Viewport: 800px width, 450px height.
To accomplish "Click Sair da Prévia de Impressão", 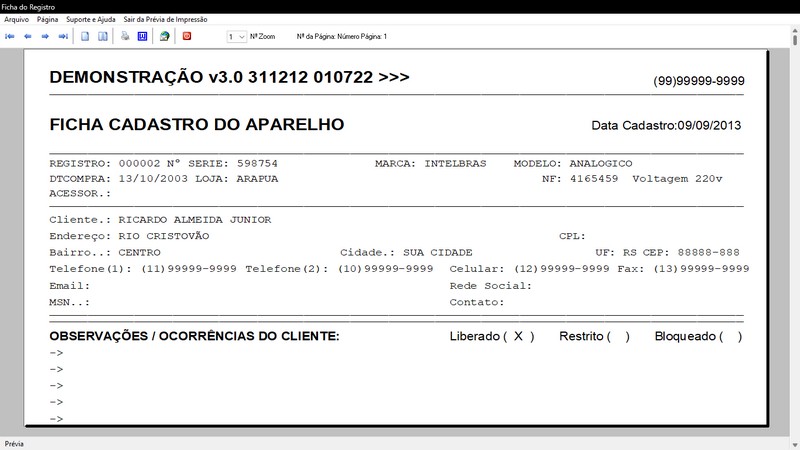I will [165, 19].
